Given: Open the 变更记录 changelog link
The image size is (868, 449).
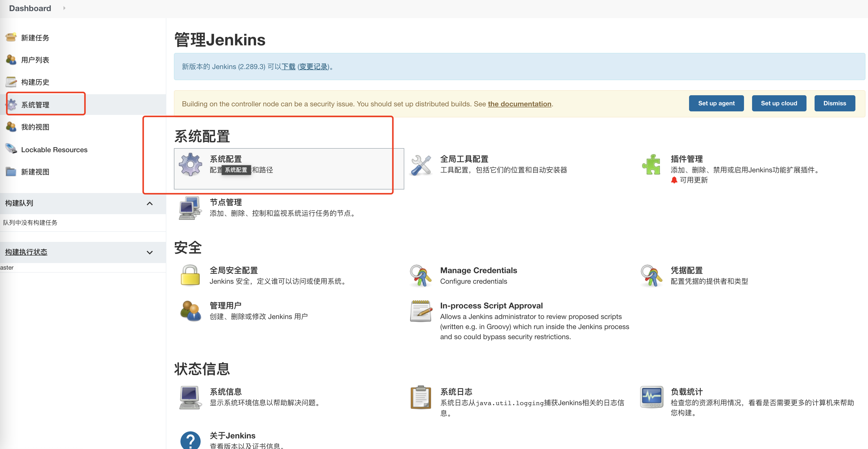Looking at the screenshot, I should [313, 67].
